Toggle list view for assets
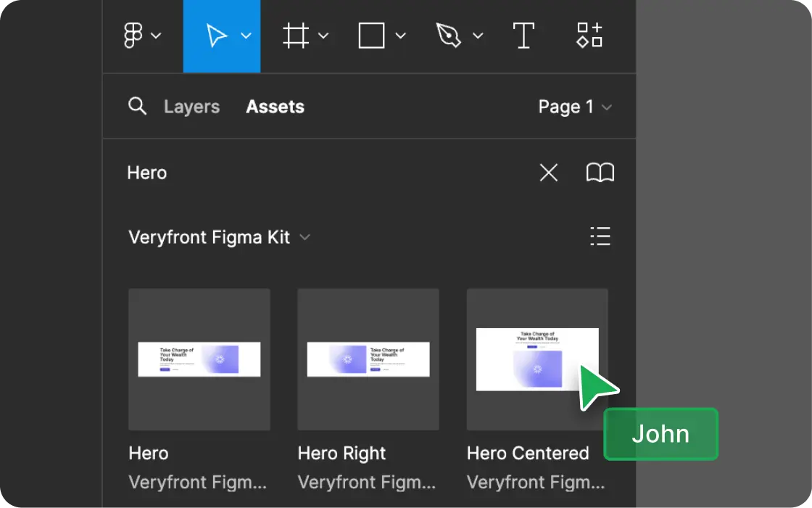The width and height of the screenshot is (812, 508). pyautogui.click(x=600, y=237)
